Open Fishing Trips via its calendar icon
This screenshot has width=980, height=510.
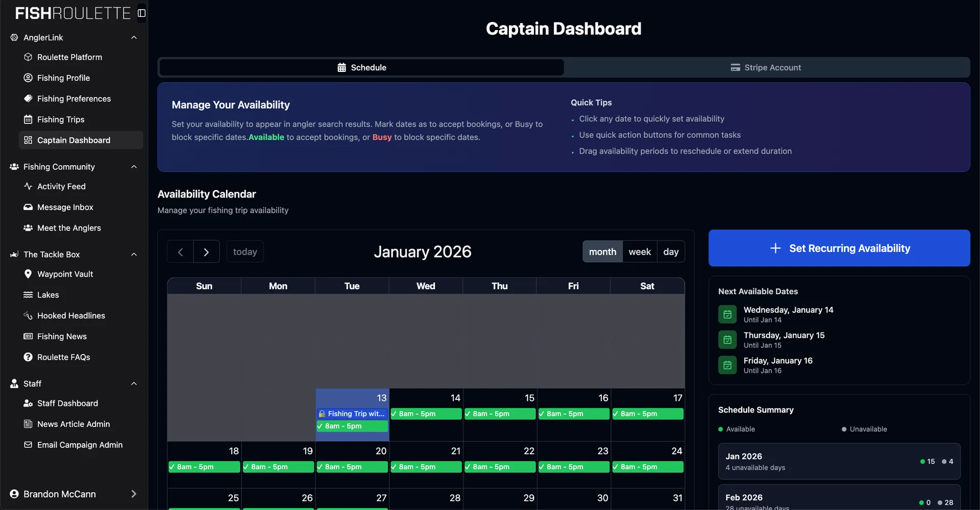coord(28,119)
